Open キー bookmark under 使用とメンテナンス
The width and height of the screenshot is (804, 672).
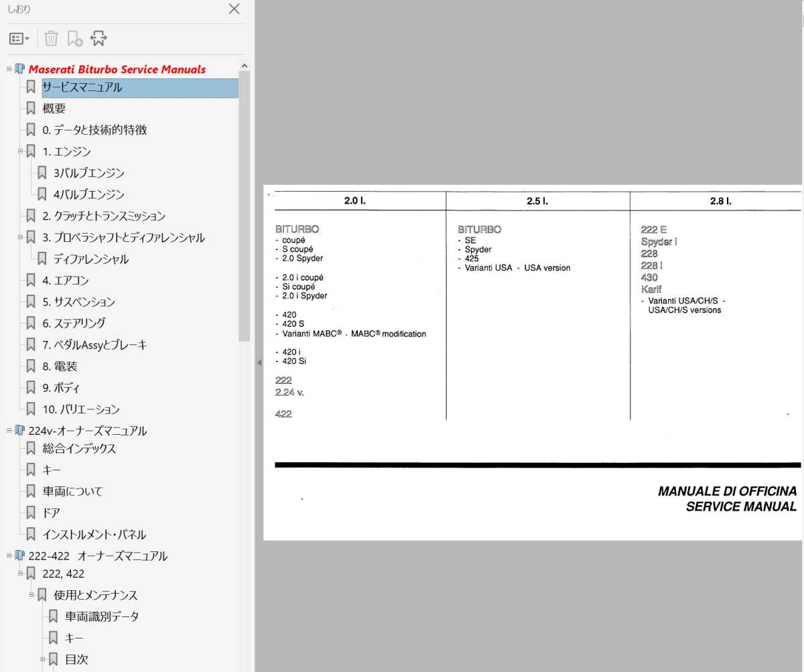pyautogui.click(x=74, y=638)
